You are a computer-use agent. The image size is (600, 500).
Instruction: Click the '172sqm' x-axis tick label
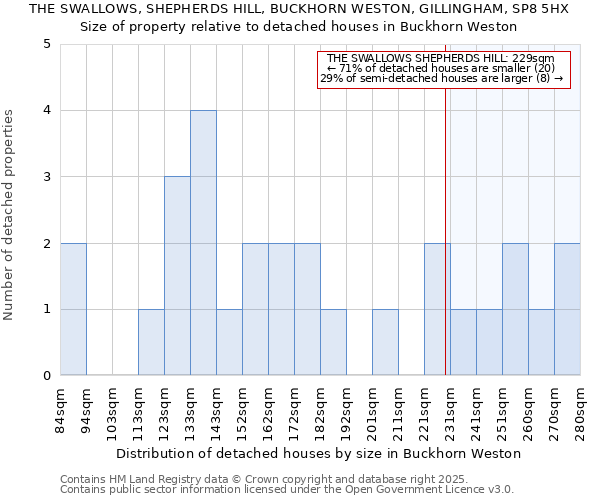(x=294, y=415)
